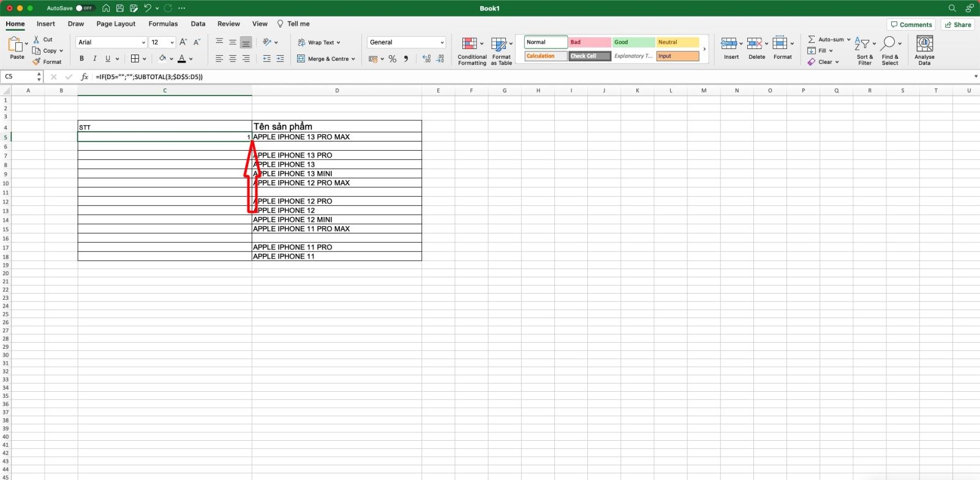Click Sort & Filter button

[865, 50]
